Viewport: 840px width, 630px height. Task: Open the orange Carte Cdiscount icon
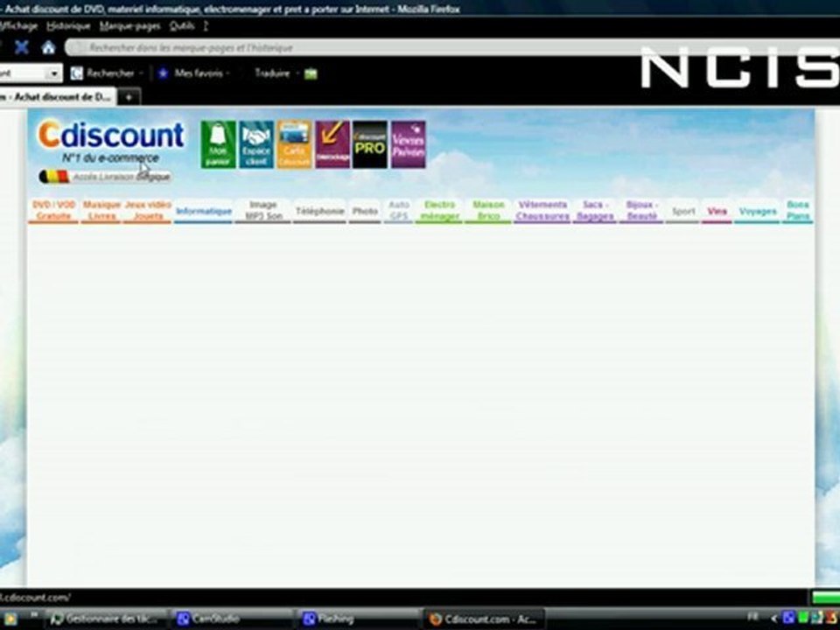point(294,144)
